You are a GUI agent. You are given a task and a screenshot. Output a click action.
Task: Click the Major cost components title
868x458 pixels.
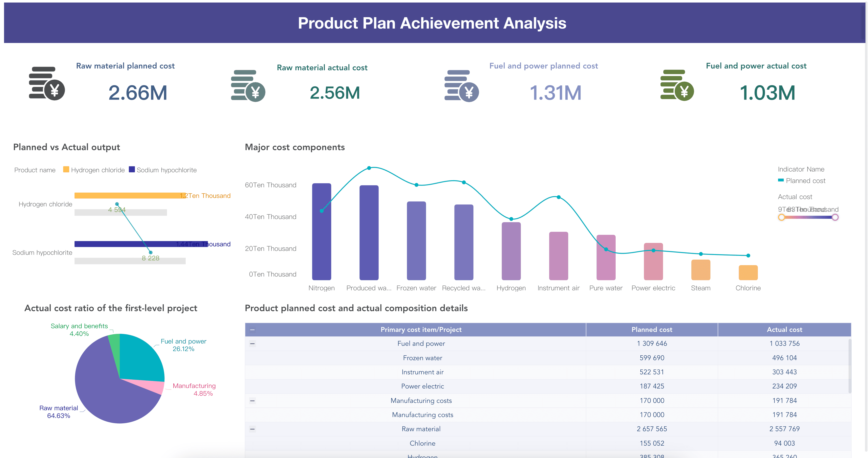(295, 147)
